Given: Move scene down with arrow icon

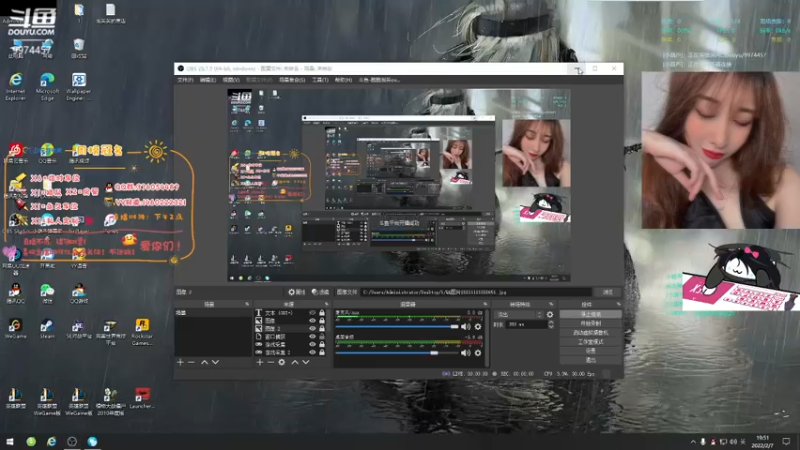Looking at the screenshot, I should [215, 362].
